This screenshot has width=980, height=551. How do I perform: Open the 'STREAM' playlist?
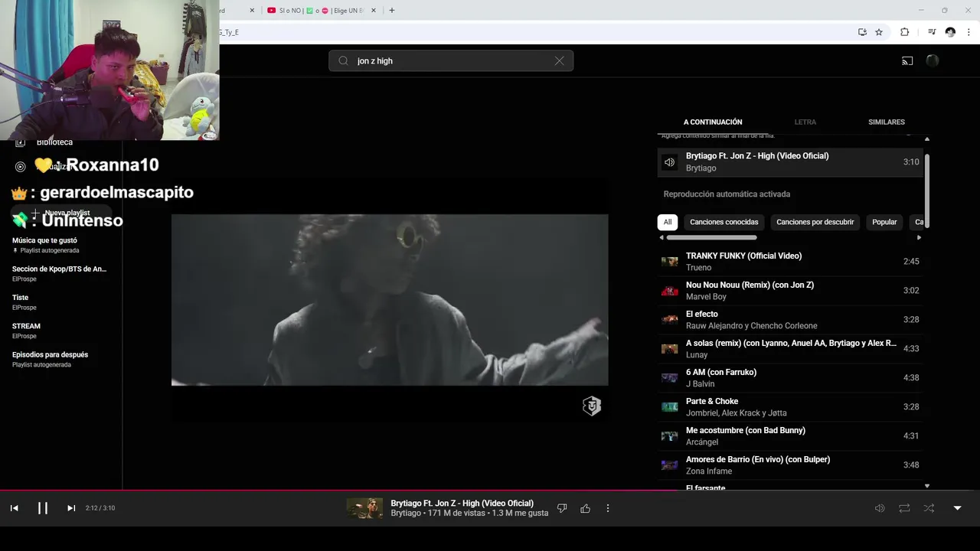pos(61,331)
